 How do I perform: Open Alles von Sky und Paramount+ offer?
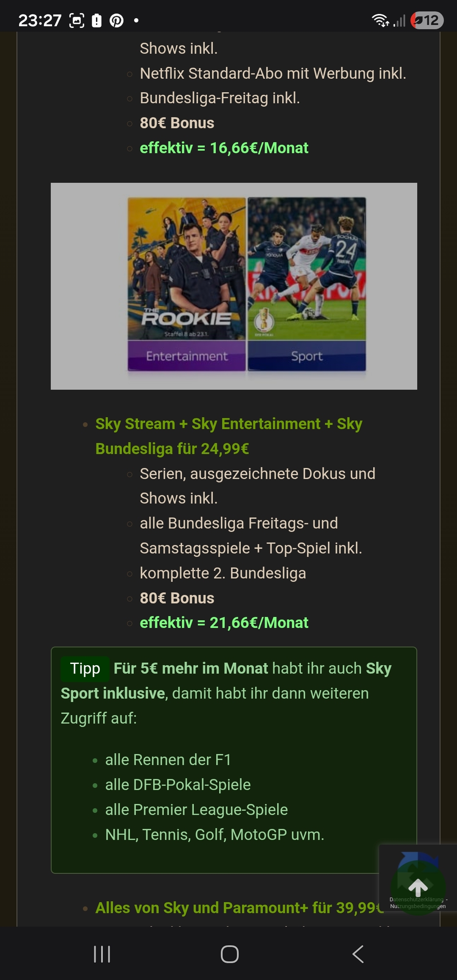coord(239,908)
